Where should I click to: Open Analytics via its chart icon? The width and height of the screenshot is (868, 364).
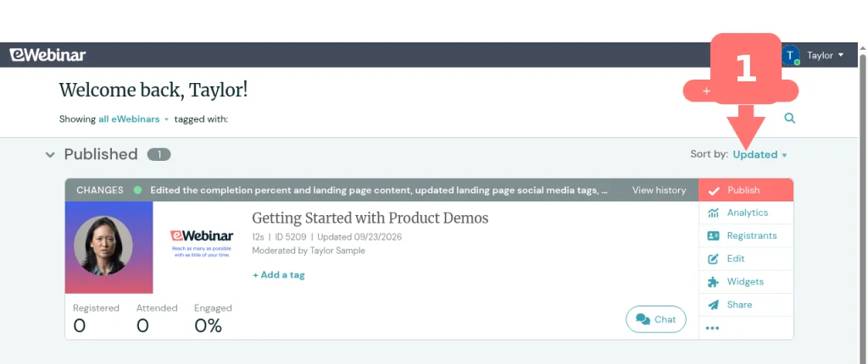[x=713, y=213]
